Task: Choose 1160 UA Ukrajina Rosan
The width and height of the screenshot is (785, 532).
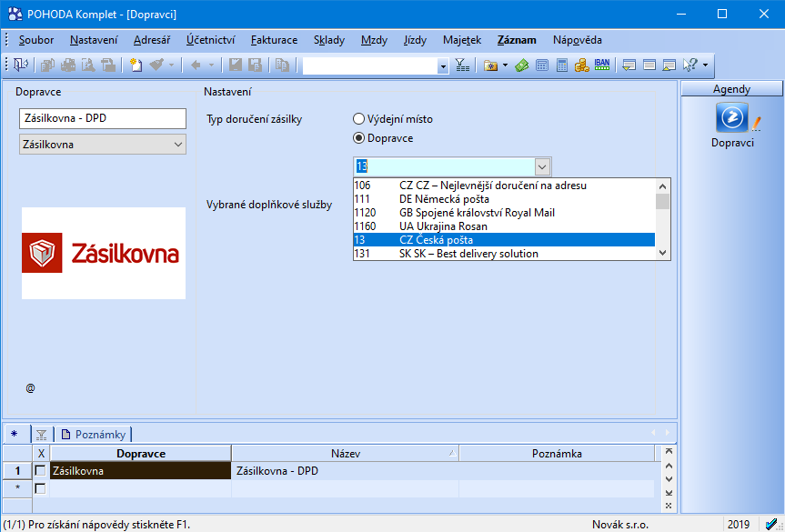Action: point(504,226)
